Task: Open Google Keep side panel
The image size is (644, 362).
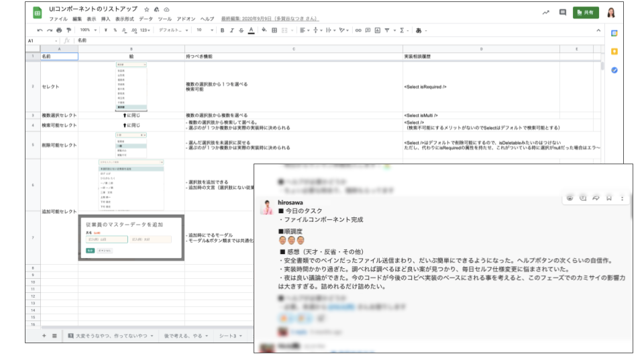Action: click(614, 52)
